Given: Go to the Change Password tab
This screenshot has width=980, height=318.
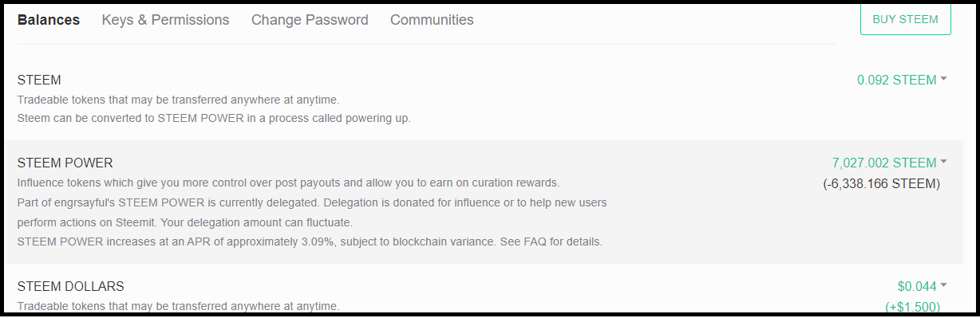Looking at the screenshot, I should (x=310, y=20).
